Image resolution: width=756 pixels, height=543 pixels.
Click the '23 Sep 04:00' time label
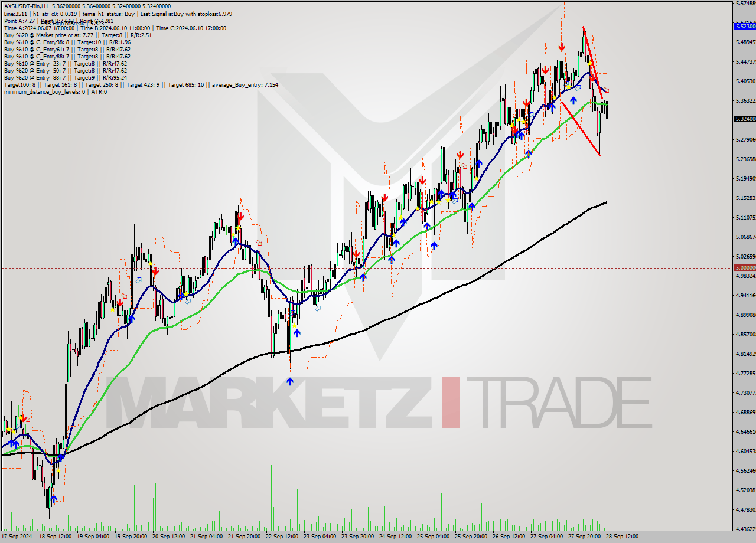tap(320, 537)
